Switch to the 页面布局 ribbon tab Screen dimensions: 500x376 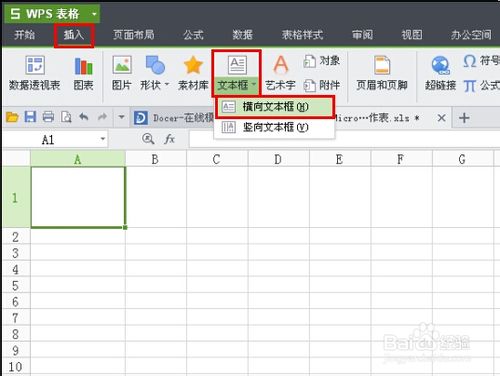tap(133, 35)
